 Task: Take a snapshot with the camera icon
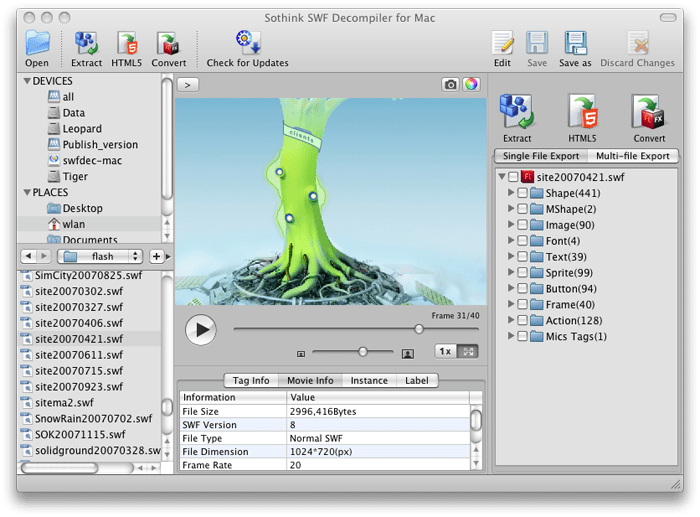point(450,84)
